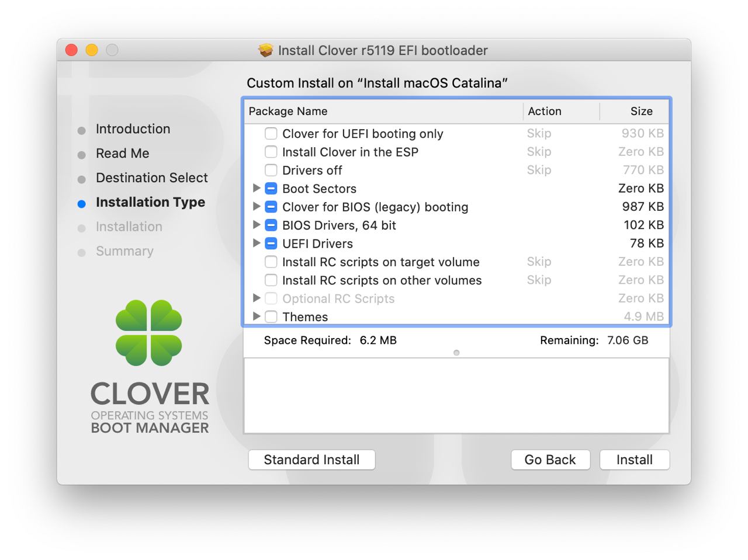Viewport: 748px width, 560px height.
Task: Select the Introduction step in sidebar
Action: tap(133, 129)
